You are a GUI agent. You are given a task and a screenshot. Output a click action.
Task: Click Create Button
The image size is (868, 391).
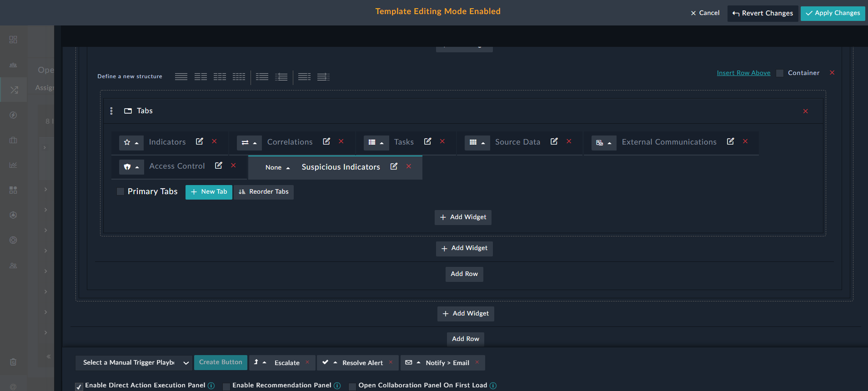click(x=221, y=362)
